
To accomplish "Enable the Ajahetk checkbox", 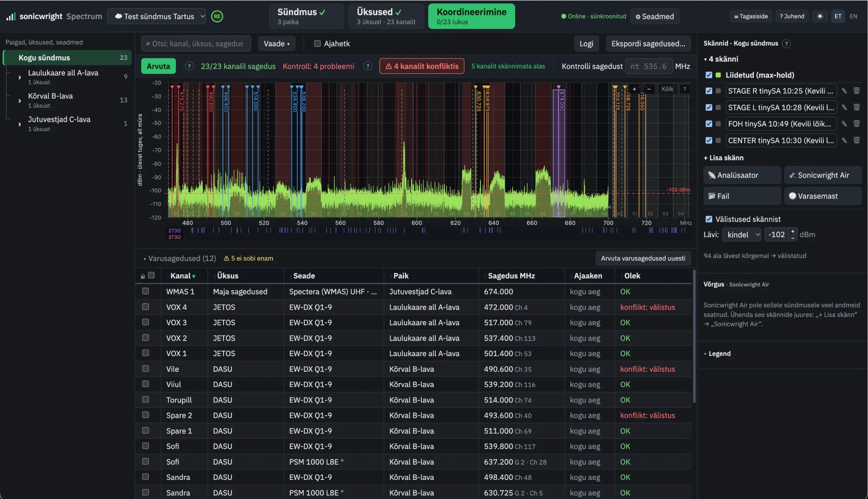I will click(317, 43).
